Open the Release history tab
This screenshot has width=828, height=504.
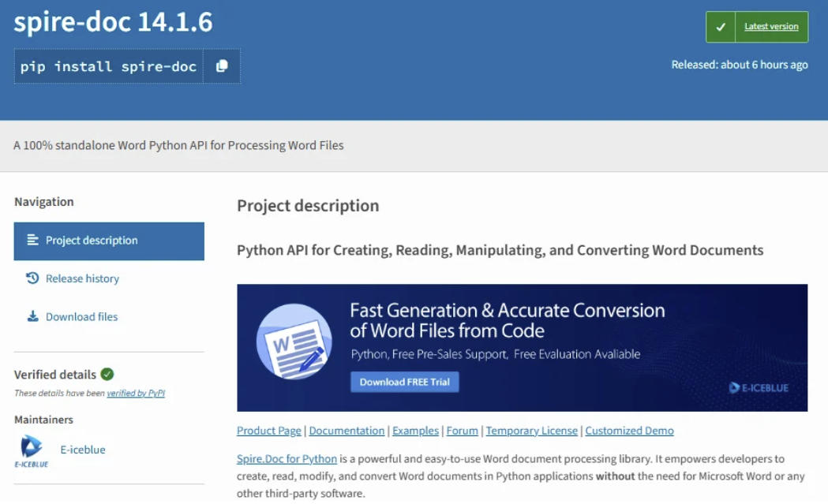pos(82,278)
